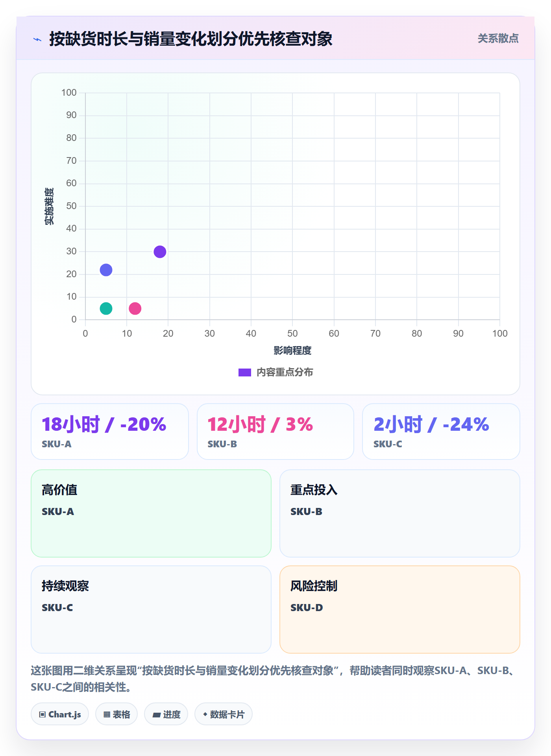Click the lightning bolt icon beside the title

(x=37, y=39)
